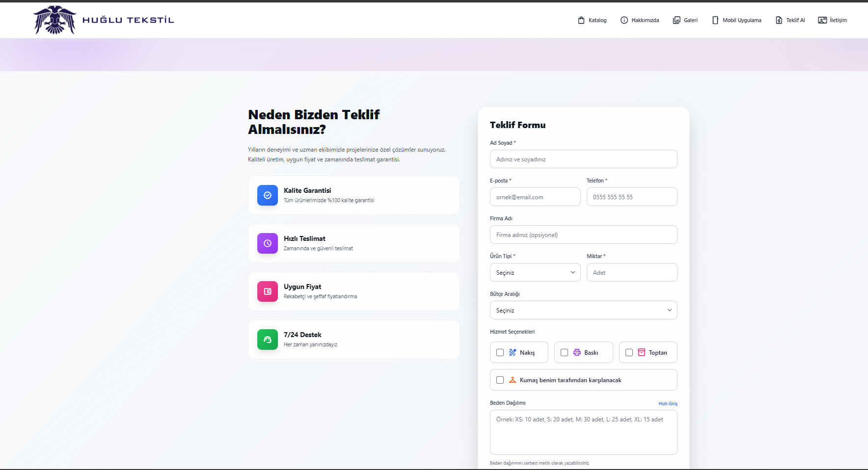Click the blue Kalite Garantisi shield icon

pyautogui.click(x=268, y=195)
